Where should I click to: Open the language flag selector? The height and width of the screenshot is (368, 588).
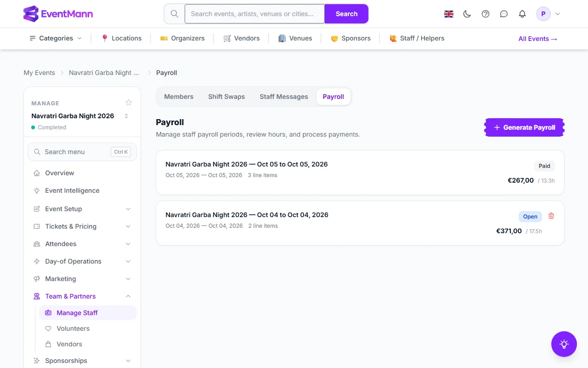(x=449, y=14)
